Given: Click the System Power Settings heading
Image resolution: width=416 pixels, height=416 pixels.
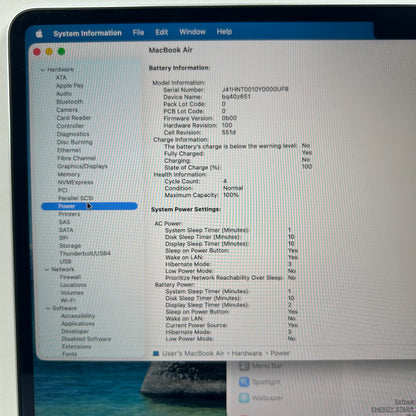Looking at the screenshot, I should tap(186, 210).
